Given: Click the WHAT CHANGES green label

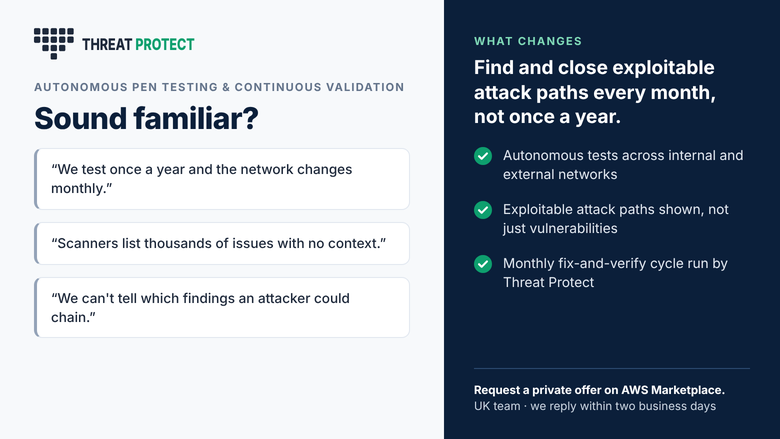Looking at the screenshot, I should tap(528, 41).
